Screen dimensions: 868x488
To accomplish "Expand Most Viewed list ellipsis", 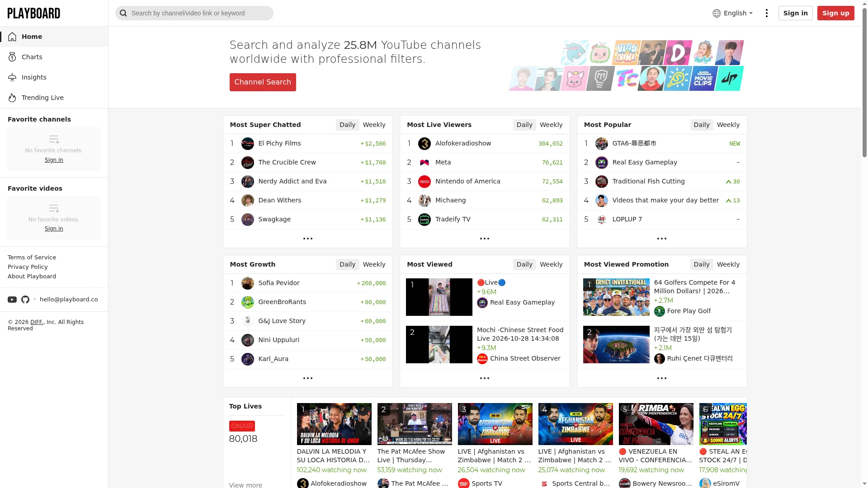I will coord(485,378).
